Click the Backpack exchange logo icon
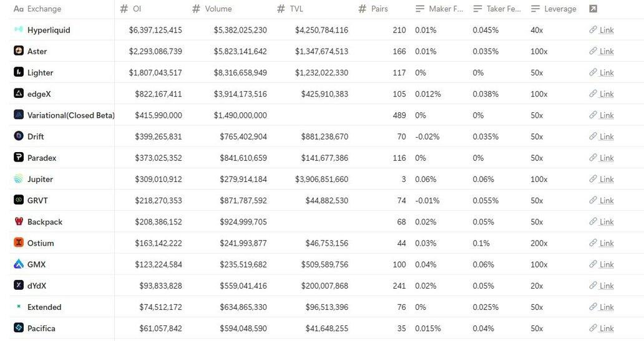Screen dimensions: 644x341 click(x=19, y=222)
